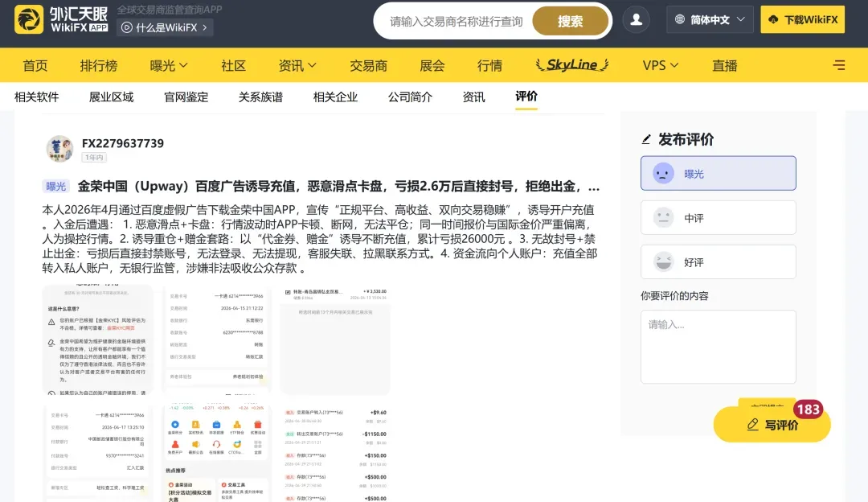The width and height of the screenshot is (868, 502).
Task: Click the 写评价 floating button
Action: [772, 425]
